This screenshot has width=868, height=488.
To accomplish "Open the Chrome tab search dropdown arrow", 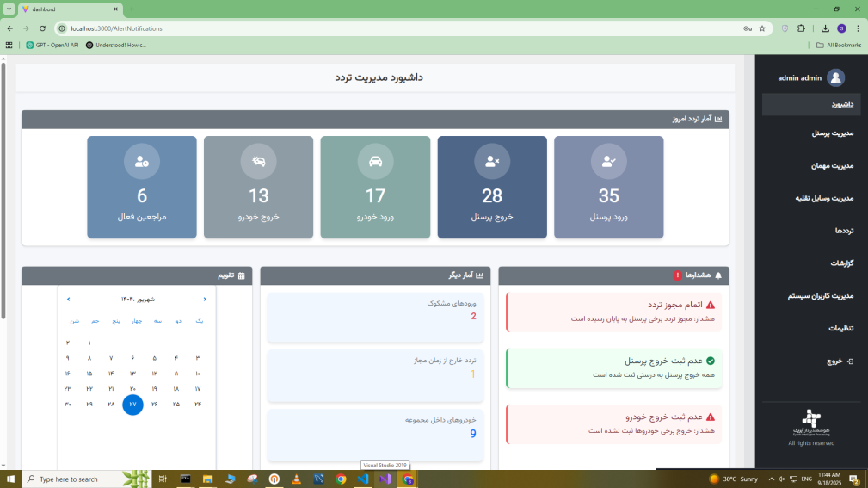I will pyautogui.click(x=8, y=9).
